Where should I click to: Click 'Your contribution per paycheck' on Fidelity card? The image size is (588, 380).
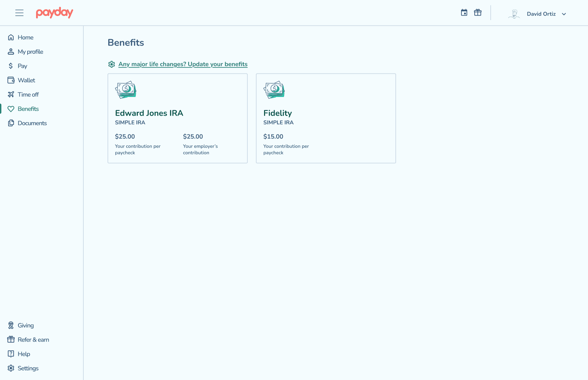pyautogui.click(x=286, y=149)
